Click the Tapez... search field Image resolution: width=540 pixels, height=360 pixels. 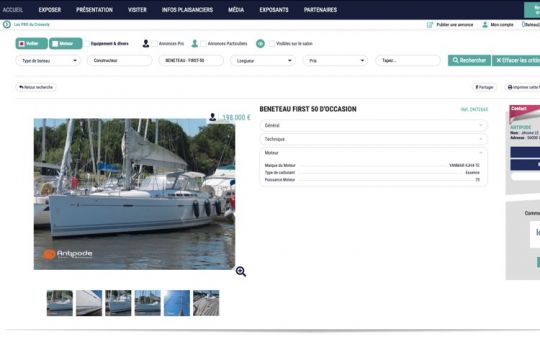pyautogui.click(x=408, y=61)
